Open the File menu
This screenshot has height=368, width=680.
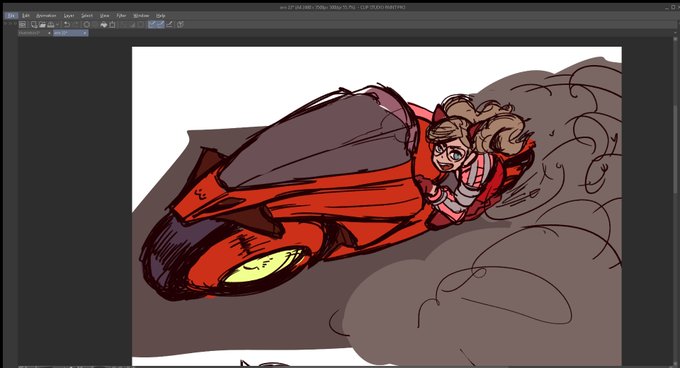(11, 16)
